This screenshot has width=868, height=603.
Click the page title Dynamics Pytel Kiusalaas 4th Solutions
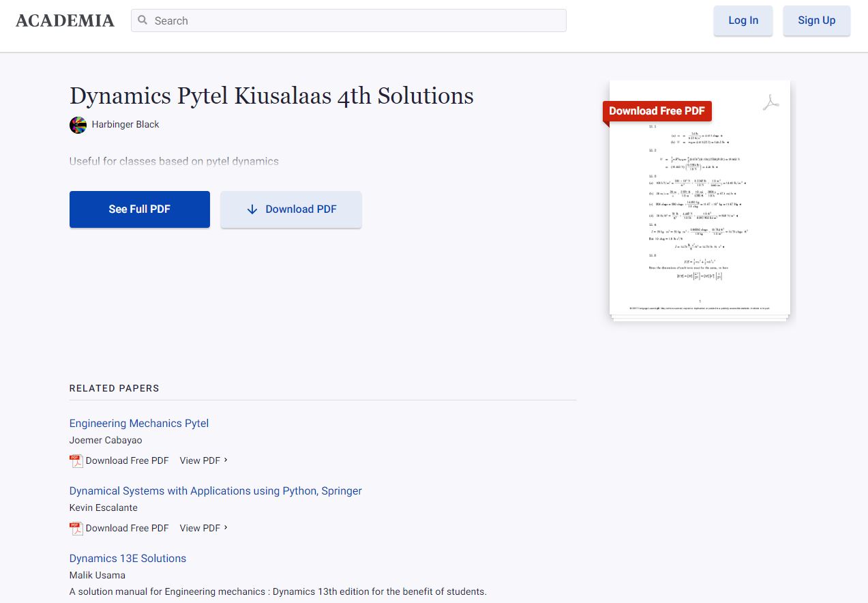pyautogui.click(x=271, y=95)
